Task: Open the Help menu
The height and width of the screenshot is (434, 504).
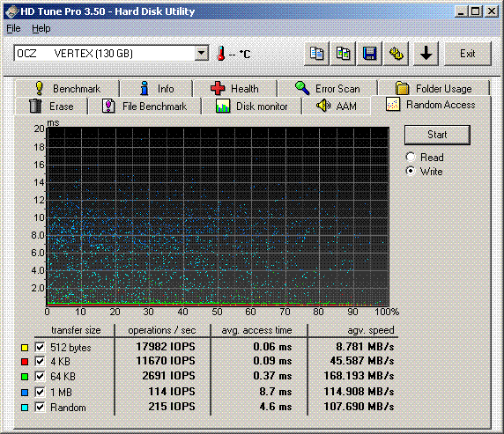Action: (x=41, y=28)
